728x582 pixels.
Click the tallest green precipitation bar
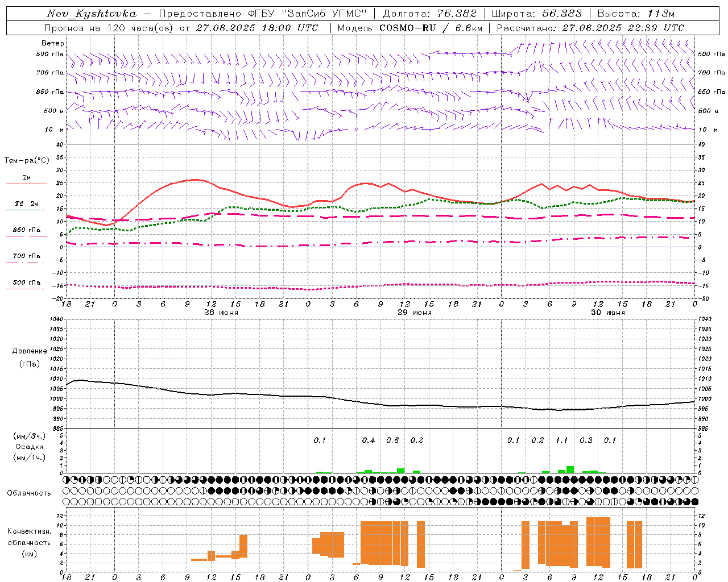[570, 469]
